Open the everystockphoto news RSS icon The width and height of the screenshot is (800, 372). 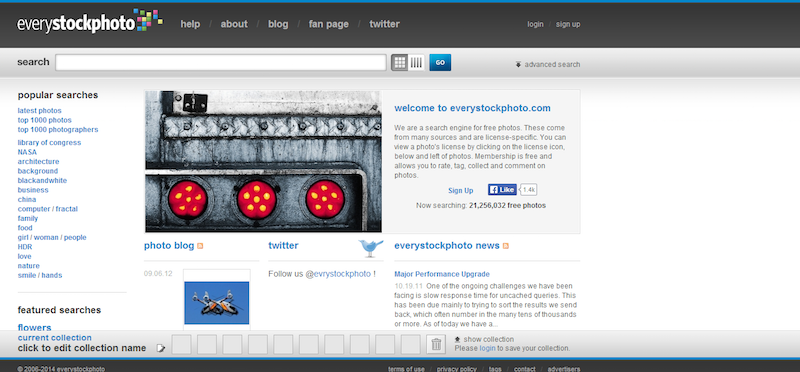506,246
